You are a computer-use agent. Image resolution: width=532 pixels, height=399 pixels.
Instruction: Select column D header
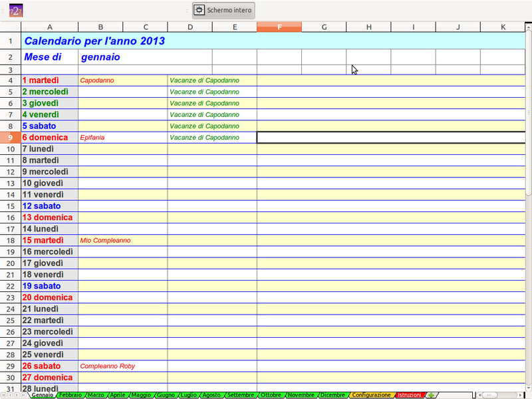click(x=190, y=27)
